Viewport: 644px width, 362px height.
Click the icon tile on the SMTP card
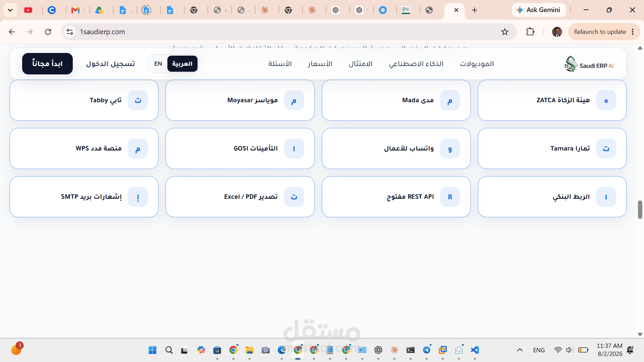138,197
